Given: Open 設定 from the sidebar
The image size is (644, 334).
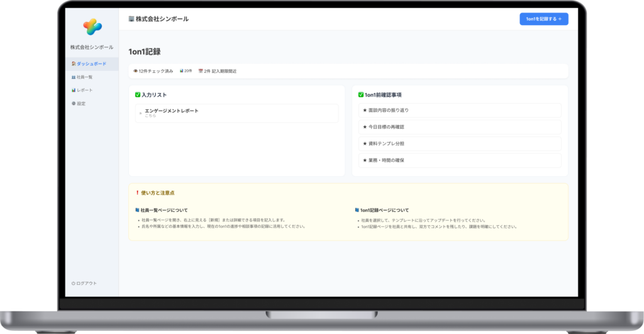Looking at the screenshot, I should tap(80, 103).
